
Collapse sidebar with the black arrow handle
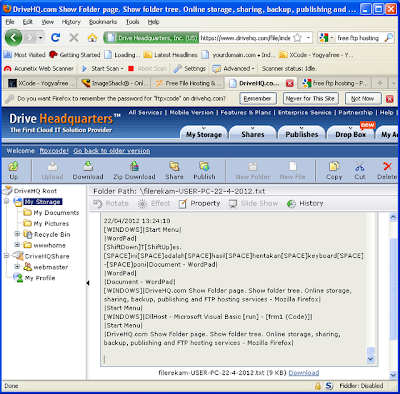[88, 283]
